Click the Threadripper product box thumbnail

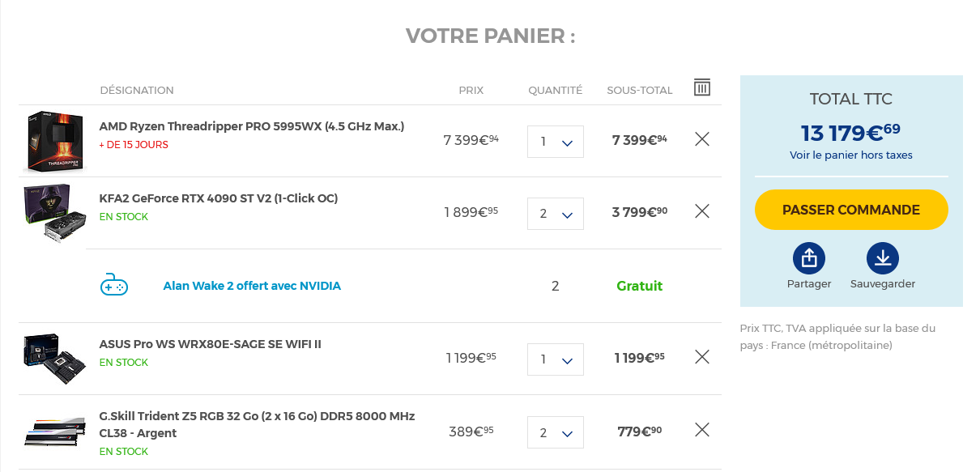point(55,142)
